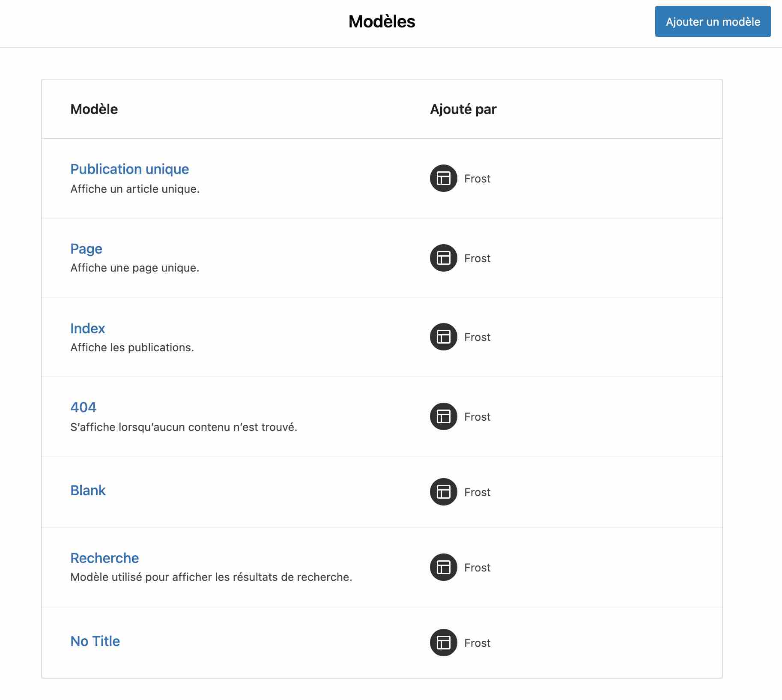Open the Blank template
This screenshot has height=700, width=782.
click(x=88, y=490)
